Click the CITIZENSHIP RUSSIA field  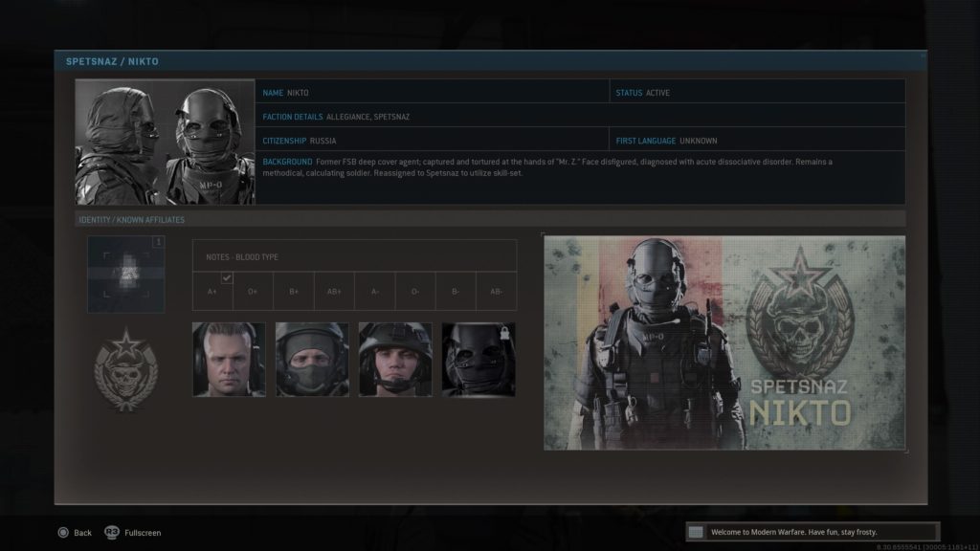(x=432, y=140)
